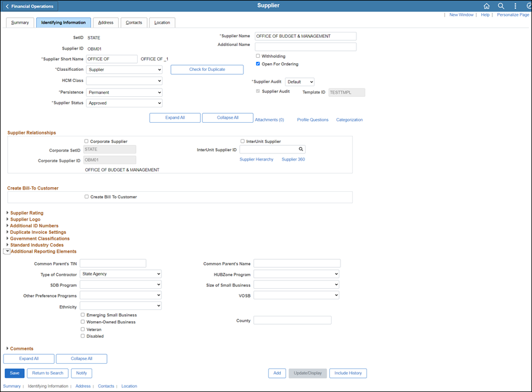The width and height of the screenshot is (532, 392).
Task: Open Size of Small Business dropdown
Action: pyautogui.click(x=296, y=285)
